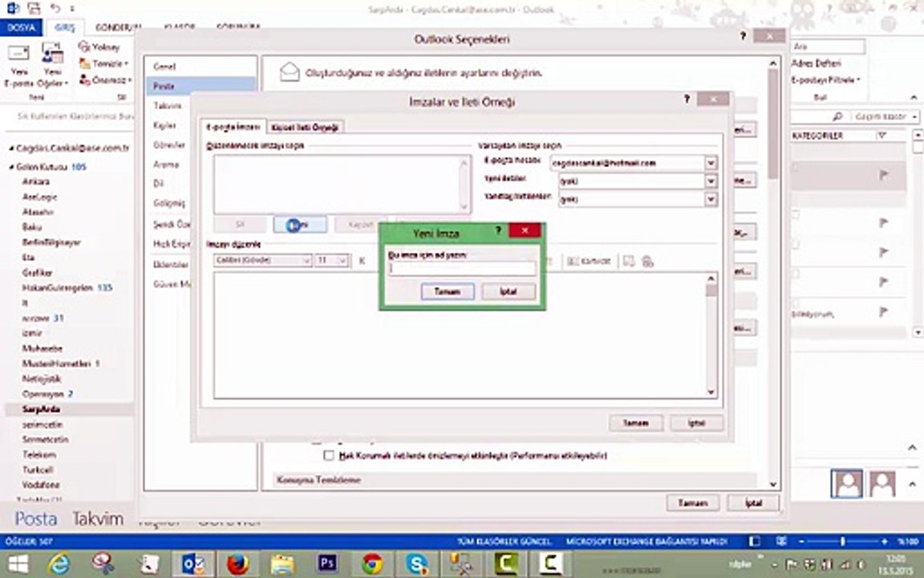Click the signature editor vertical scrollbar
Image resolution: width=924 pixels, height=578 pixels.
(x=711, y=335)
